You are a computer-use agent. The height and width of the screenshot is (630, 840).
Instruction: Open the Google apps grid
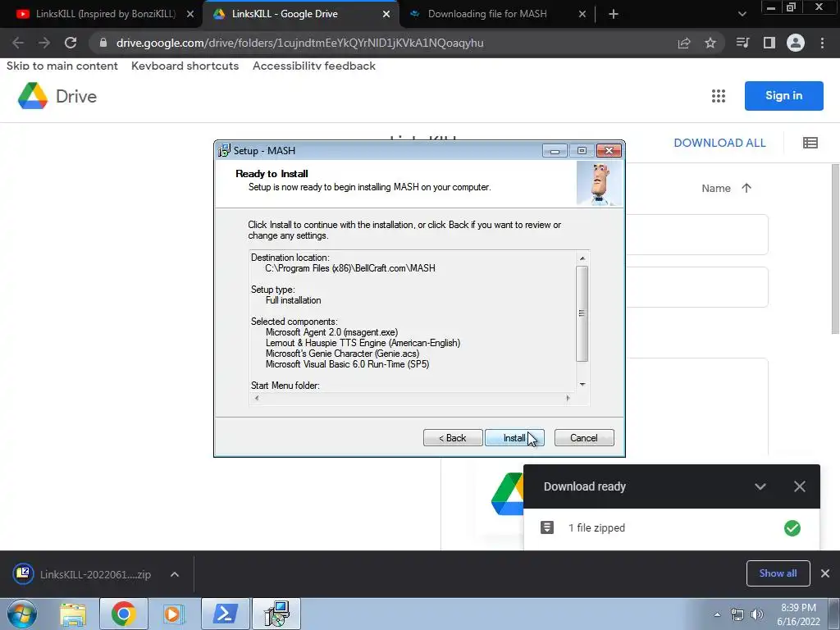[x=719, y=96]
